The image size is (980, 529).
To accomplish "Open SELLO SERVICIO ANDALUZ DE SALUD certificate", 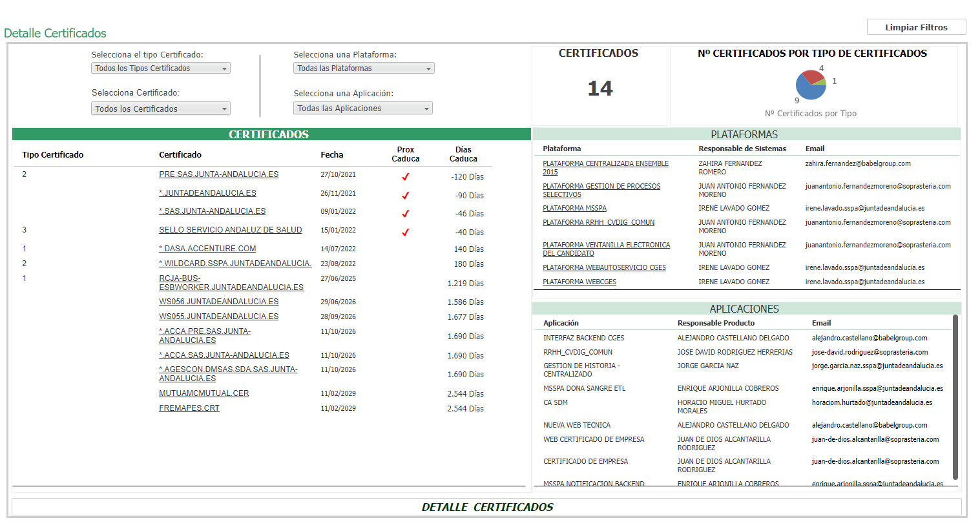I will (x=231, y=230).
